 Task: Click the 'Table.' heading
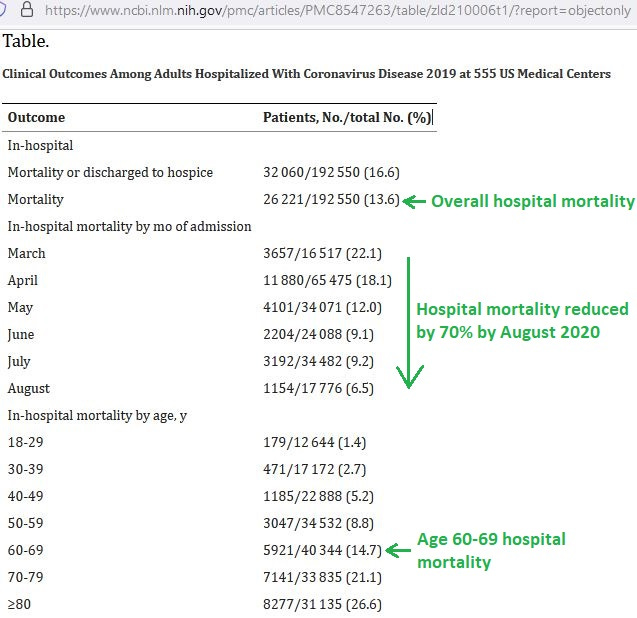26,41
